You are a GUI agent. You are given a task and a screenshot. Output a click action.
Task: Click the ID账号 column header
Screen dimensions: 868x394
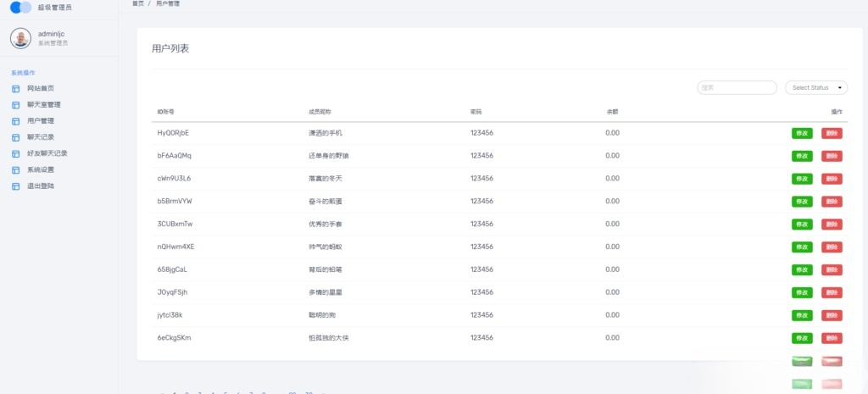[x=165, y=112]
